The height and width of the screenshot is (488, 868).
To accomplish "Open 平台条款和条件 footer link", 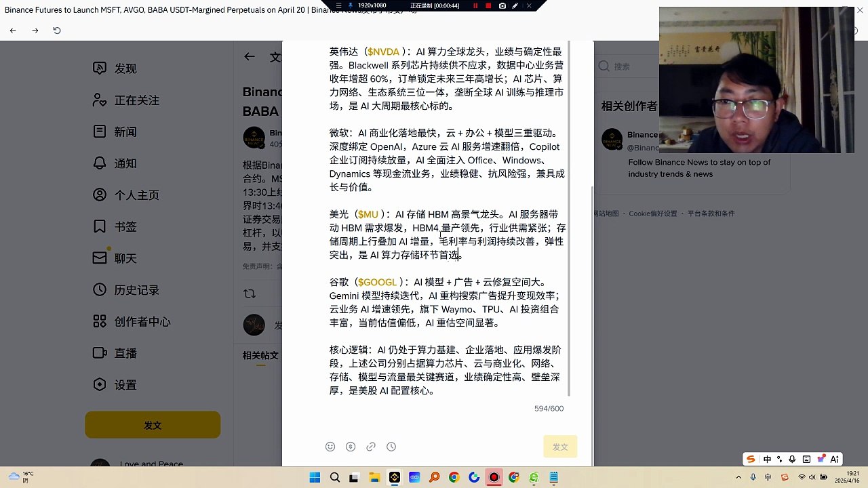I will (711, 213).
